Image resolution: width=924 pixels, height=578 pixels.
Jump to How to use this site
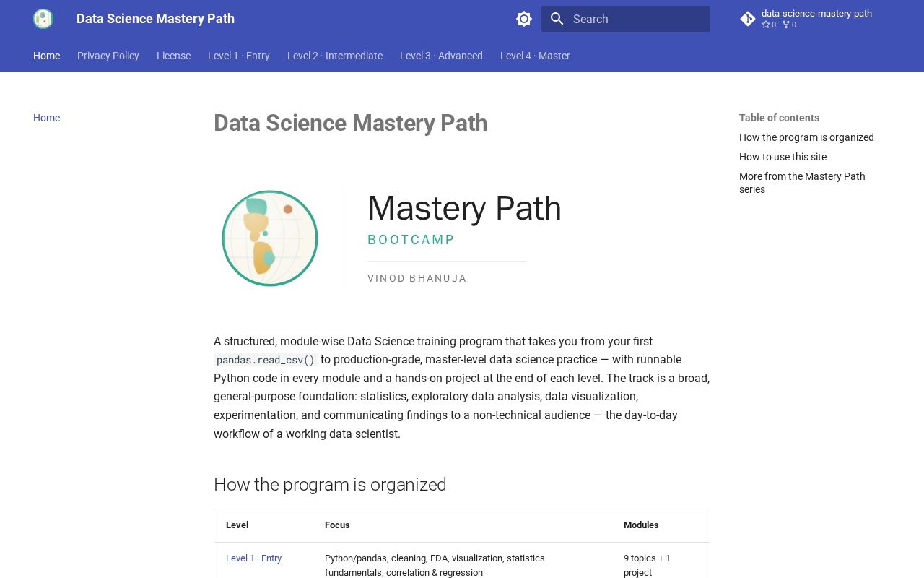tap(783, 157)
